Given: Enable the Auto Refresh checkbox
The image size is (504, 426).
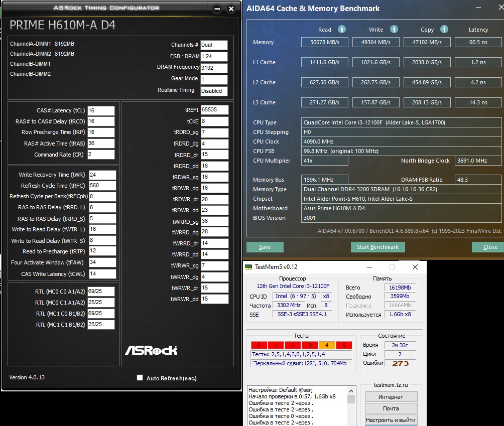Looking at the screenshot, I should pyautogui.click(x=140, y=378).
